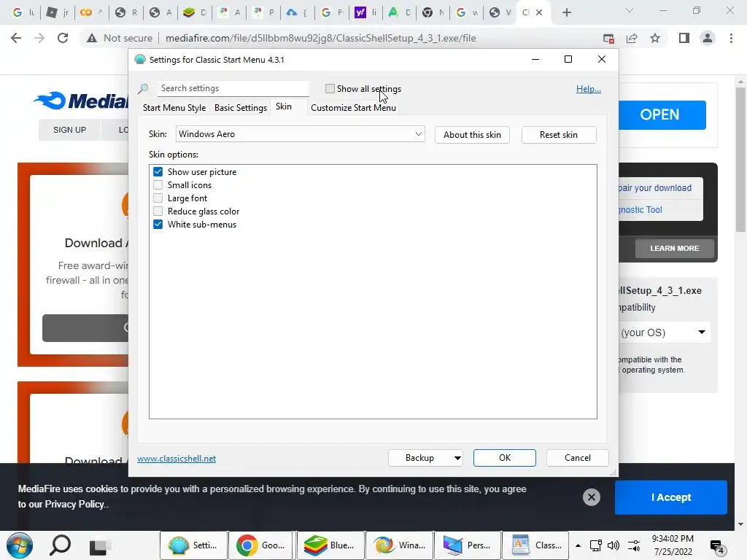Open the Help link

[x=589, y=88]
